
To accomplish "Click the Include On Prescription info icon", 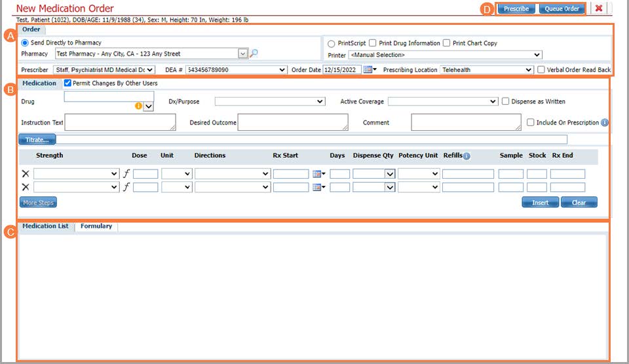I will point(604,122).
